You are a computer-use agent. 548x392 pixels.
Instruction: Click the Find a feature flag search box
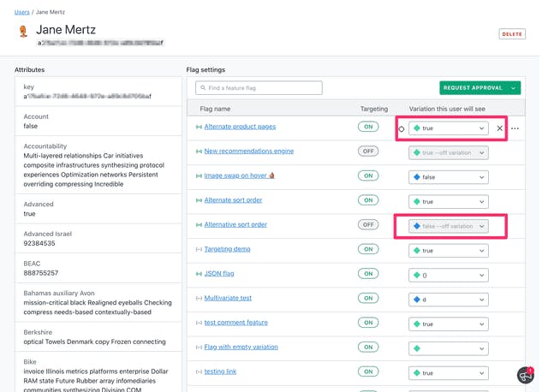click(x=259, y=88)
